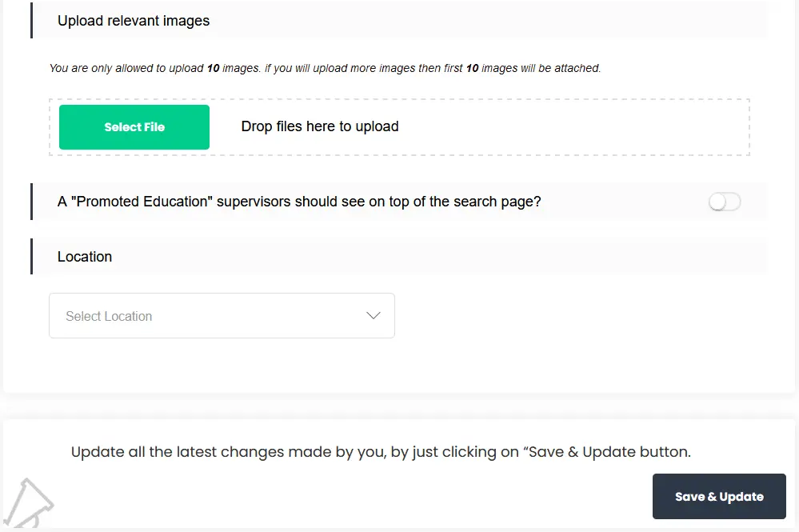Click the chevron arrow in the Location field
Image resolution: width=799 pixels, height=532 pixels.
click(374, 316)
